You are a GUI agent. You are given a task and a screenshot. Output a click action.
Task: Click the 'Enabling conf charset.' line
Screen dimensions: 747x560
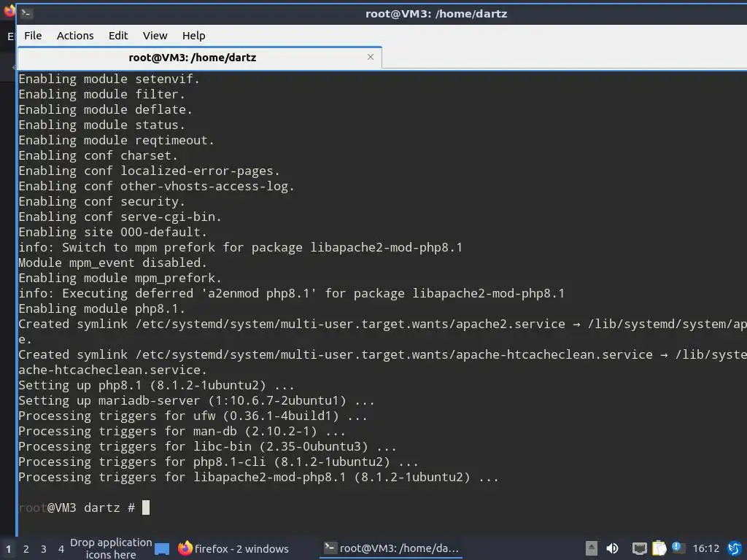click(98, 155)
